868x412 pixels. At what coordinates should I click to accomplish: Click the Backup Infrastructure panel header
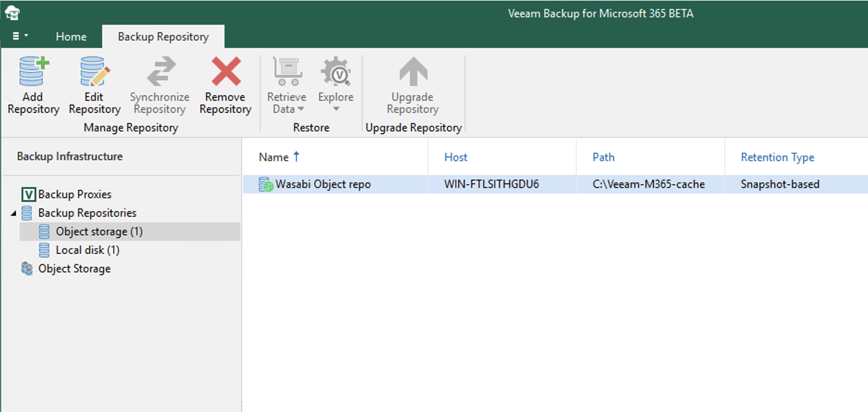pos(70,156)
